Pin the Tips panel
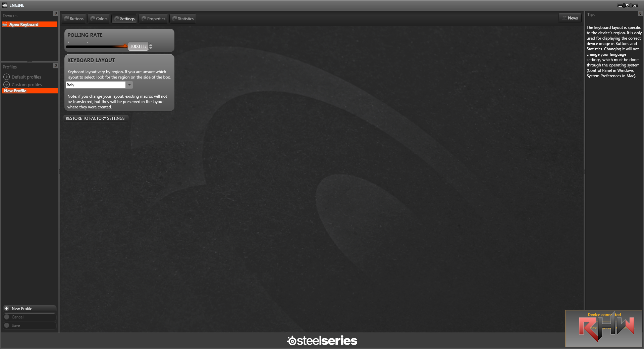Image resolution: width=644 pixels, height=349 pixels. 640,13
